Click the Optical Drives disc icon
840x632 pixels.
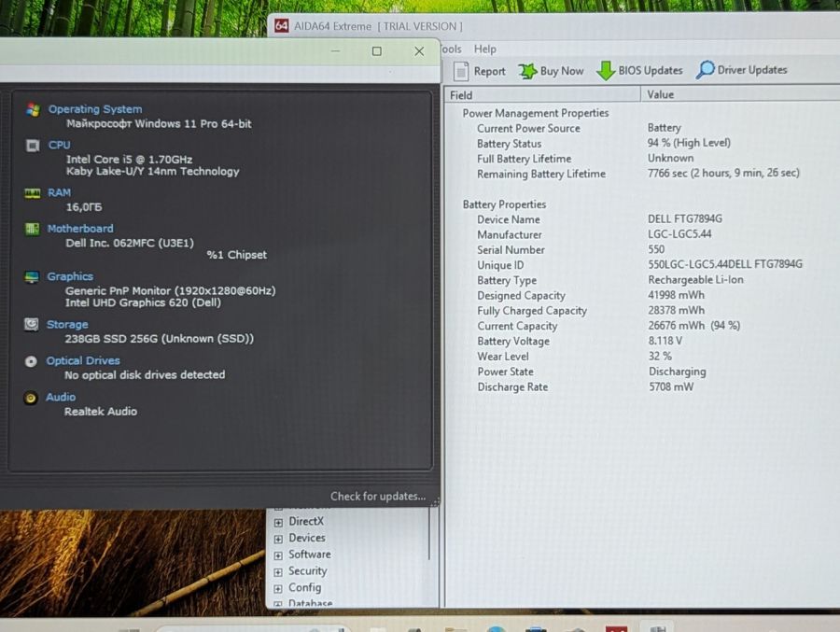(x=31, y=361)
